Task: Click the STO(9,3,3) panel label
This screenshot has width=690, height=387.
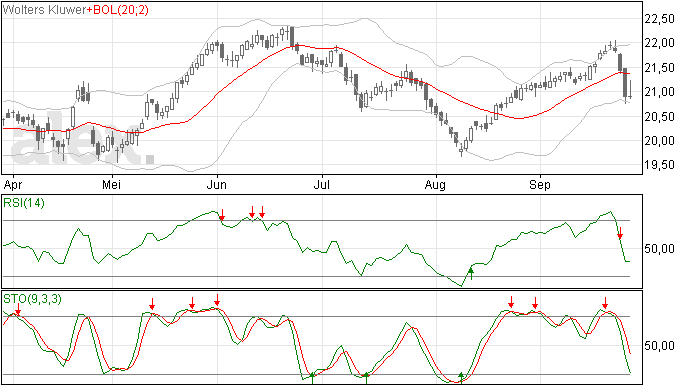Action: click(x=33, y=299)
